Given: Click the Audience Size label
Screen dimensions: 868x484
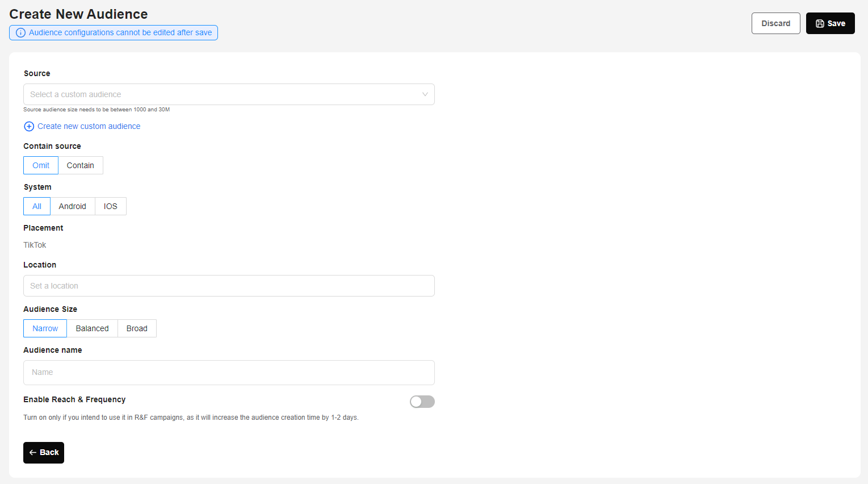Looking at the screenshot, I should click(x=50, y=309).
